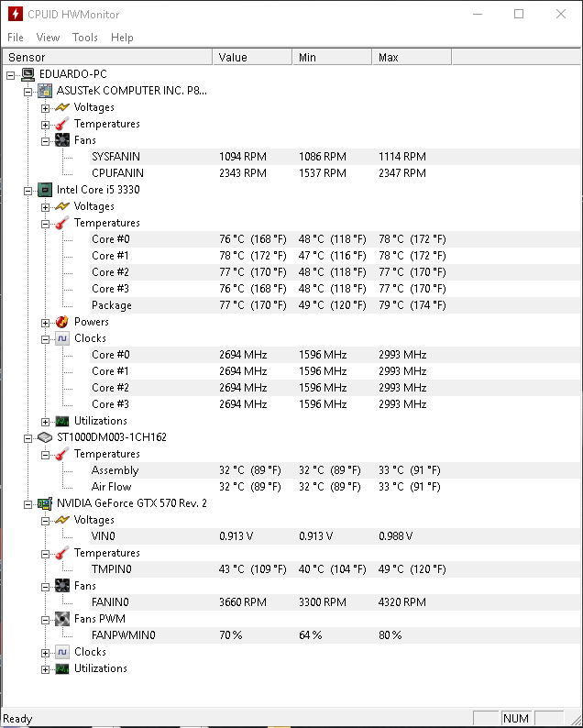Screen dimensions: 583x728
Task: Click the NVIDIA GeForce graphics card icon
Action: [45, 503]
